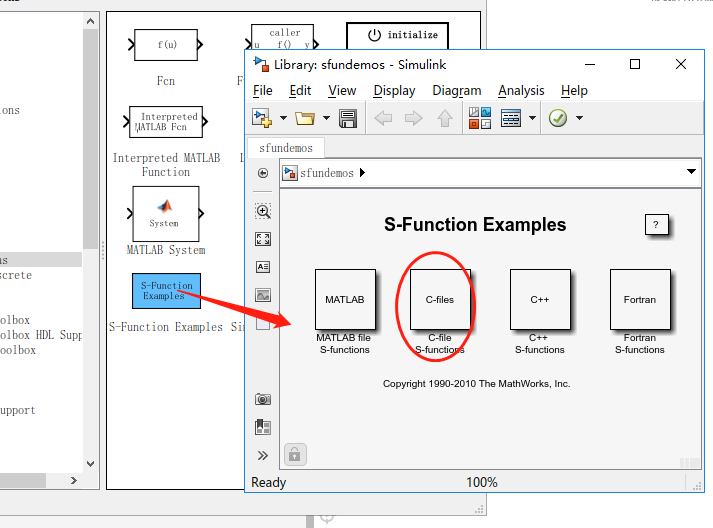713x528 pixels.
Task: Click the Hide/Show Explorer Bar icon
Action: [x=263, y=173]
